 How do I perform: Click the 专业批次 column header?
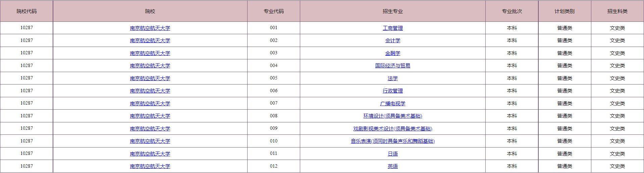coord(512,11)
